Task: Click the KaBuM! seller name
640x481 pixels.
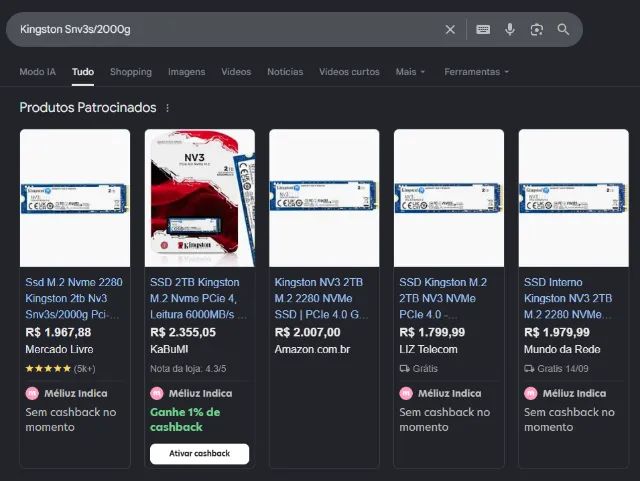Action: pyautogui.click(x=169, y=350)
